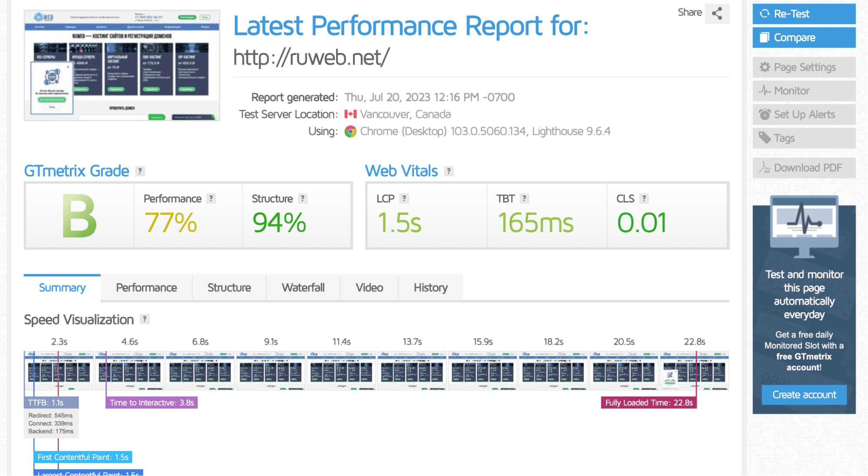Click the Re-Test button

pyautogui.click(x=804, y=13)
